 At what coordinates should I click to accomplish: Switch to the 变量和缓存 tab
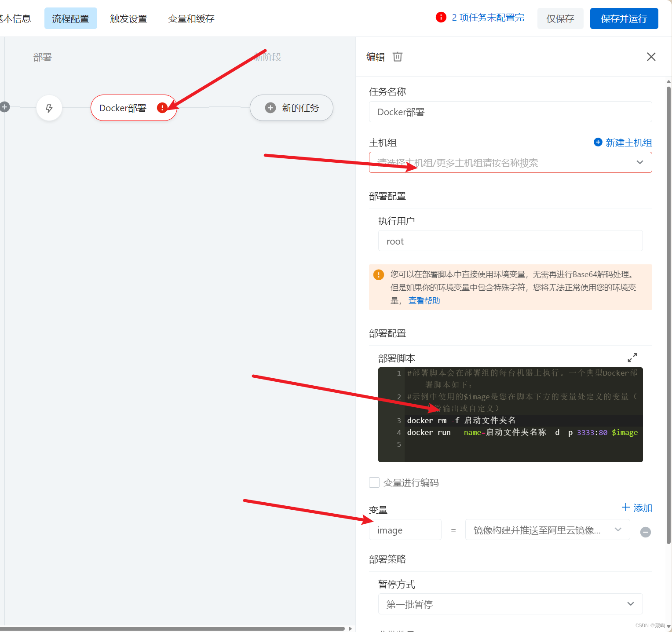tap(191, 18)
